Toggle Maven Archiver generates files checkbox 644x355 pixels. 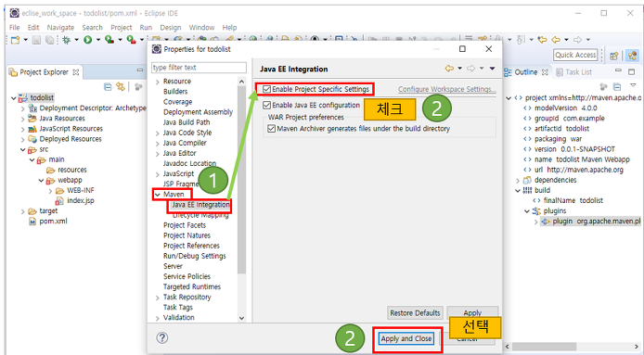(271, 129)
